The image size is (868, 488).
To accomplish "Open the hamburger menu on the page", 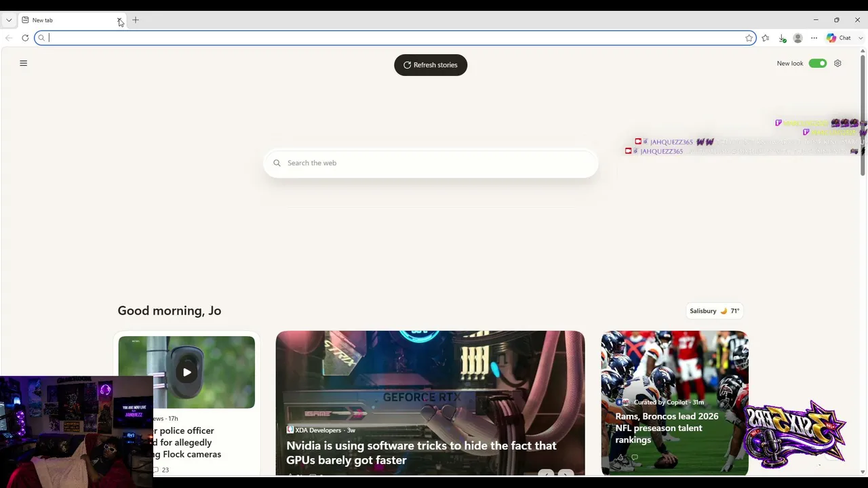I will tap(24, 63).
